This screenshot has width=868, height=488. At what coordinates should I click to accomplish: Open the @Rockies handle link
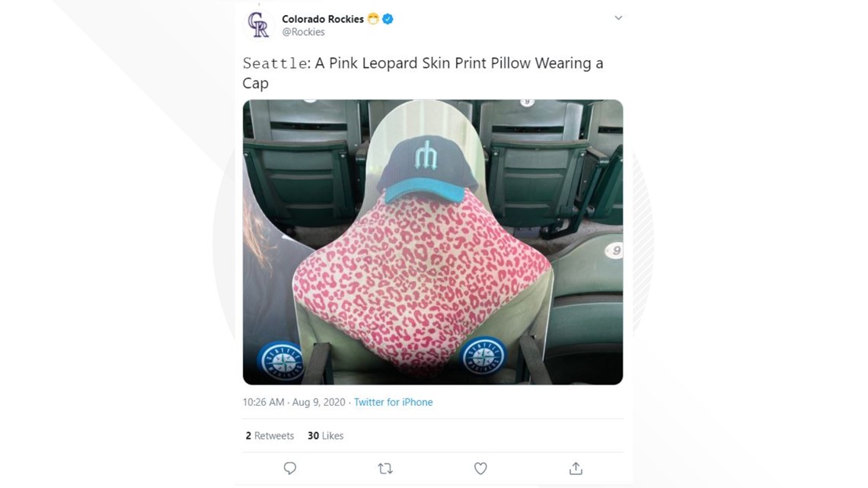303,32
